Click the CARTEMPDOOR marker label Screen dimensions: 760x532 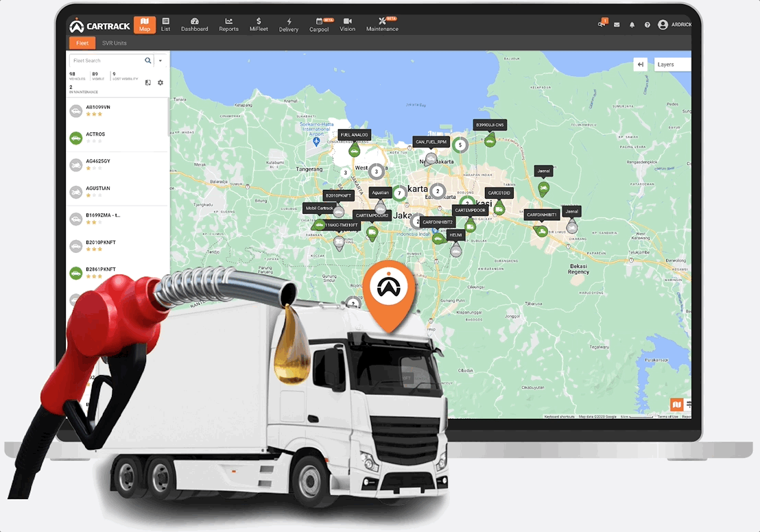(470, 210)
